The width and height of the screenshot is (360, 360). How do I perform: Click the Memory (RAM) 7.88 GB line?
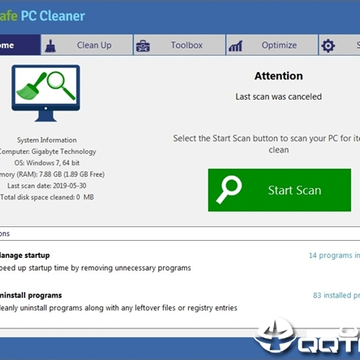[x=52, y=174]
